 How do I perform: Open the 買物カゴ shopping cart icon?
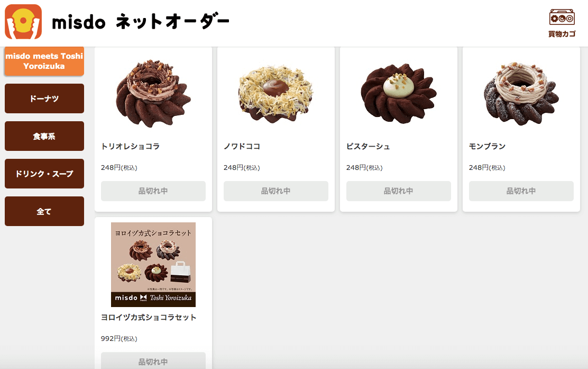point(562,23)
